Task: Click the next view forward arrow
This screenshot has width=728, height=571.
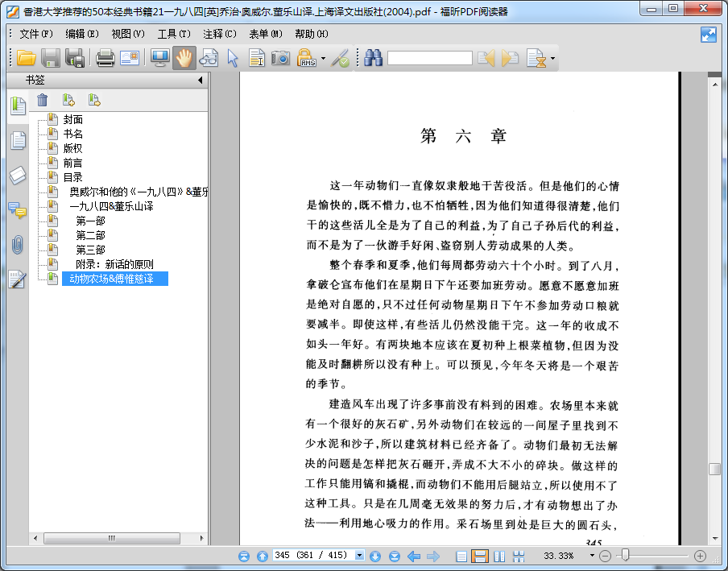Action: (x=432, y=556)
